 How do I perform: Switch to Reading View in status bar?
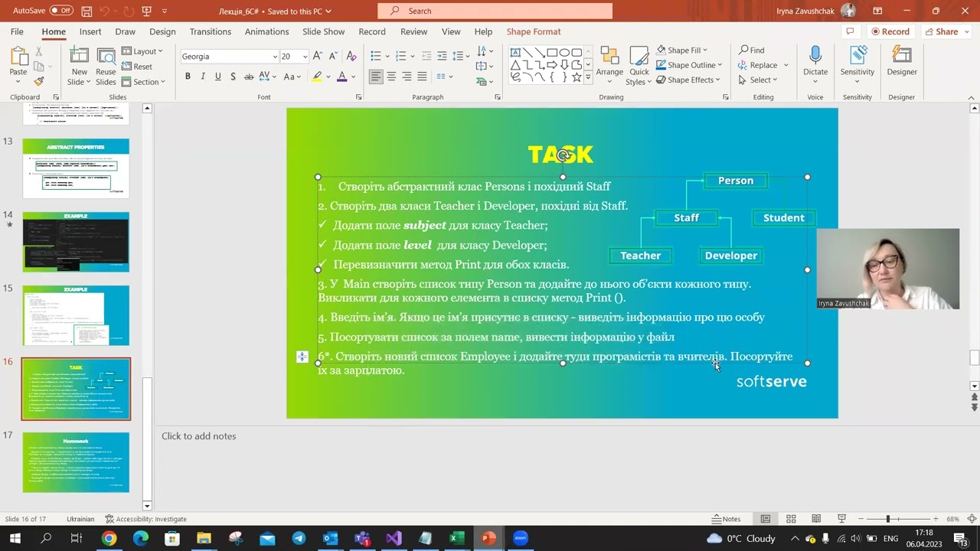pyautogui.click(x=816, y=519)
